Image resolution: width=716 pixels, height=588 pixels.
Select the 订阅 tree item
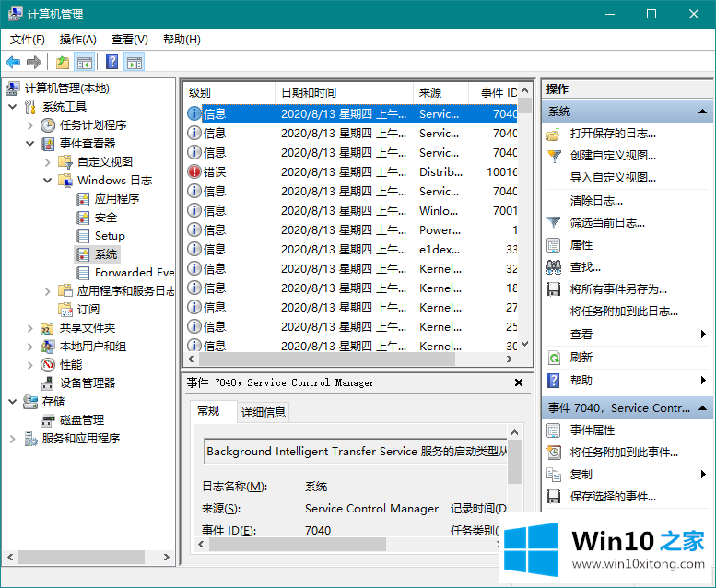tap(88, 310)
